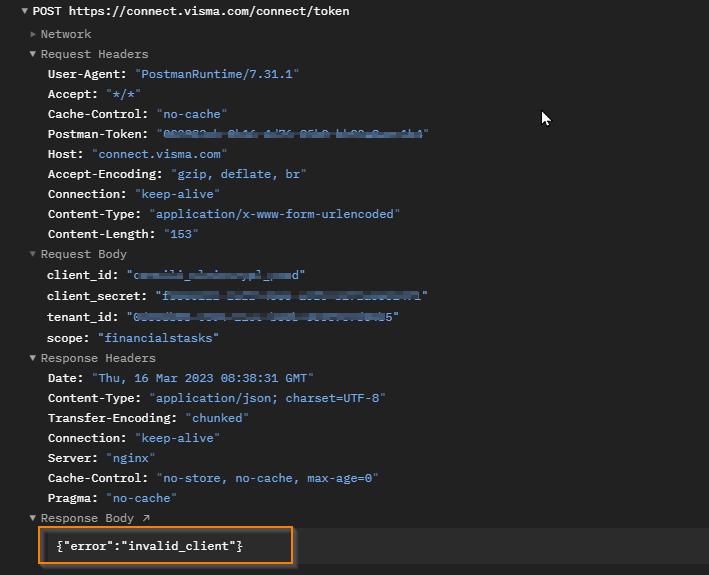Click the Server nginx value
Screen dimensions: 709x575
(x=131, y=458)
